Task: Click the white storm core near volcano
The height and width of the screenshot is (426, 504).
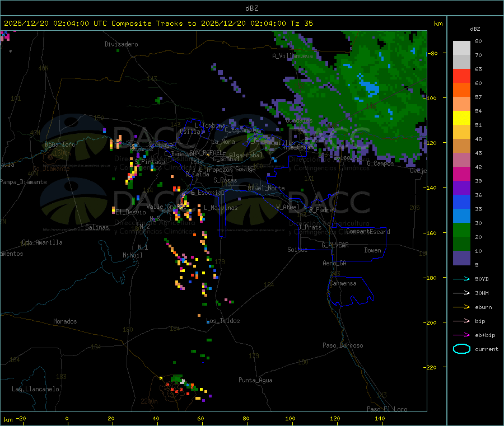Action: click(183, 382)
